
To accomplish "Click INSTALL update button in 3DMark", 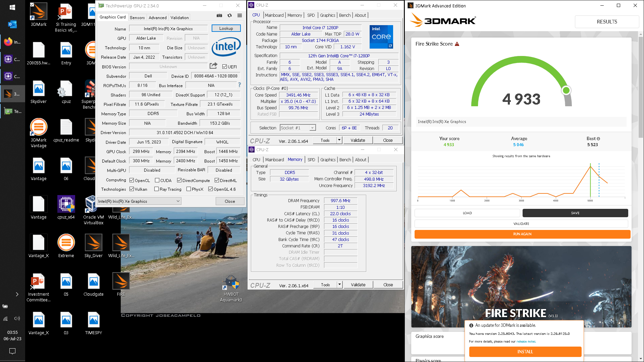I will click(x=525, y=352).
